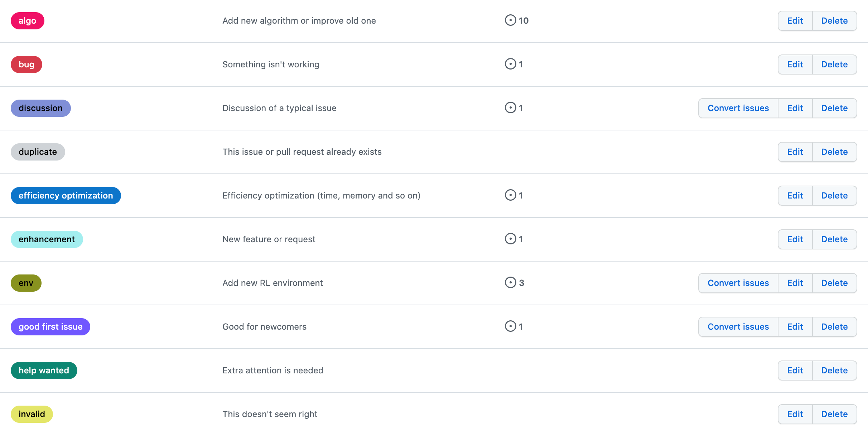Edit the efficiency optimization label
The image size is (868, 435).
pyautogui.click(x=795, y=196)
